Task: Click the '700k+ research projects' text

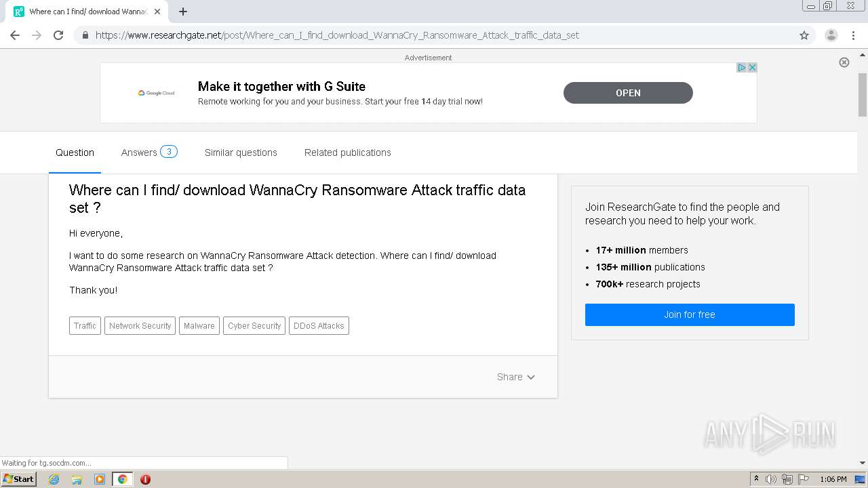Action: [x=648, y=284]
